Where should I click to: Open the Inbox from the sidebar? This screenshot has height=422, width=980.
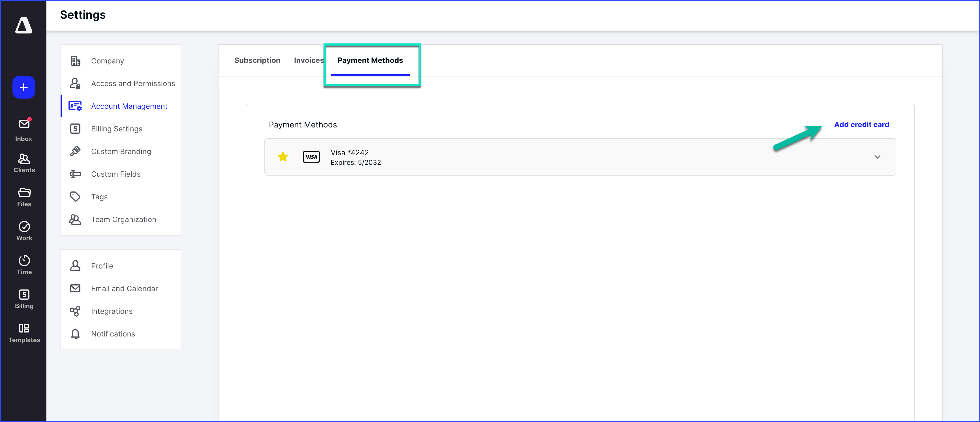pos(23,129)
